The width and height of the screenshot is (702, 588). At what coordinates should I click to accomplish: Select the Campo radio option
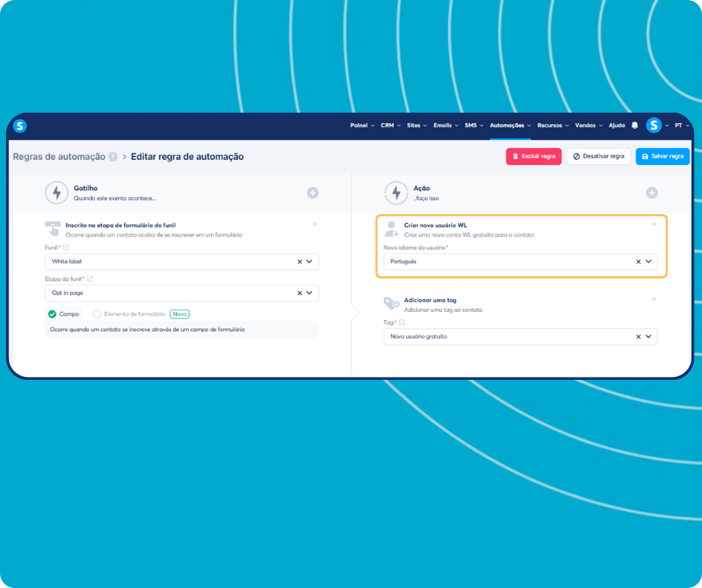[x=52, y=314]
